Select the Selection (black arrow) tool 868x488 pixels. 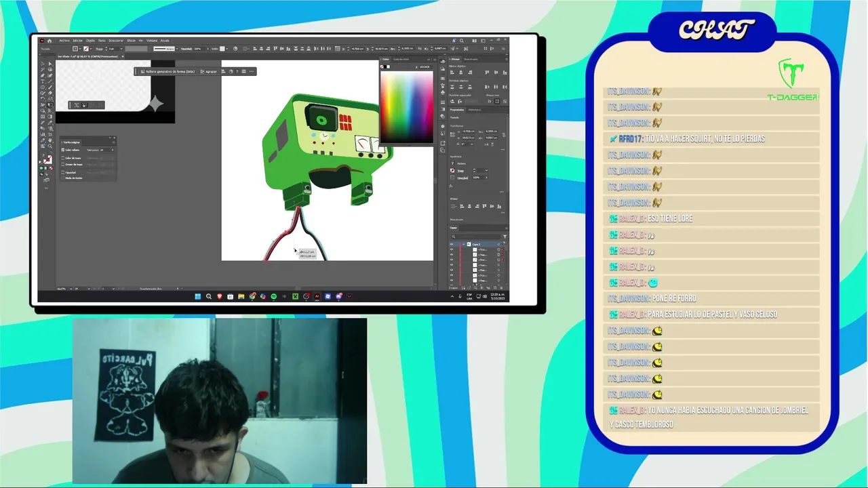(43, 64)
